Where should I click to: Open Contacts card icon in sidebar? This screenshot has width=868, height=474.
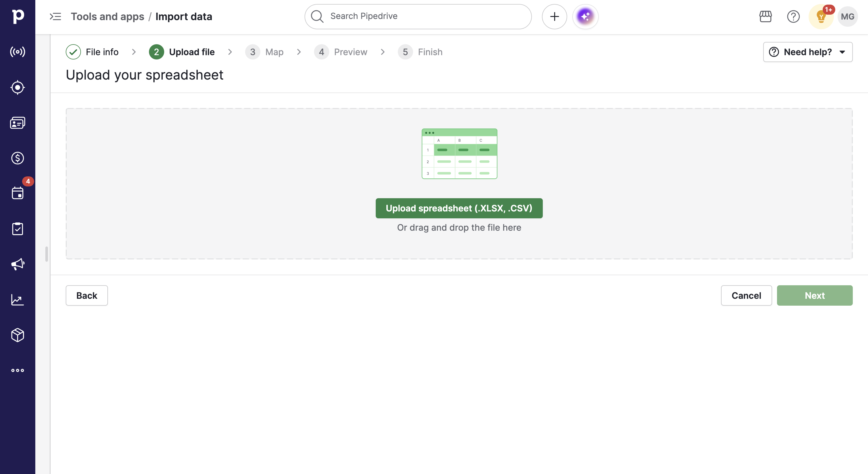18,123
